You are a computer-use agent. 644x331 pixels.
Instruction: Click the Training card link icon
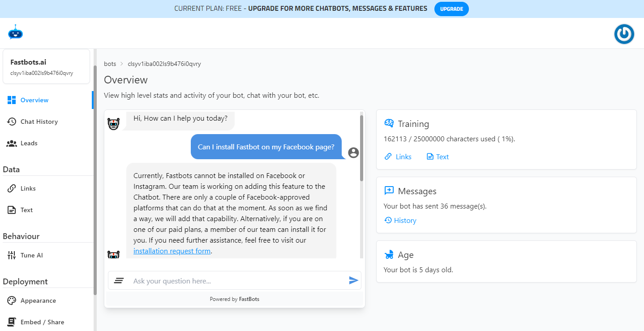[388, 157]
